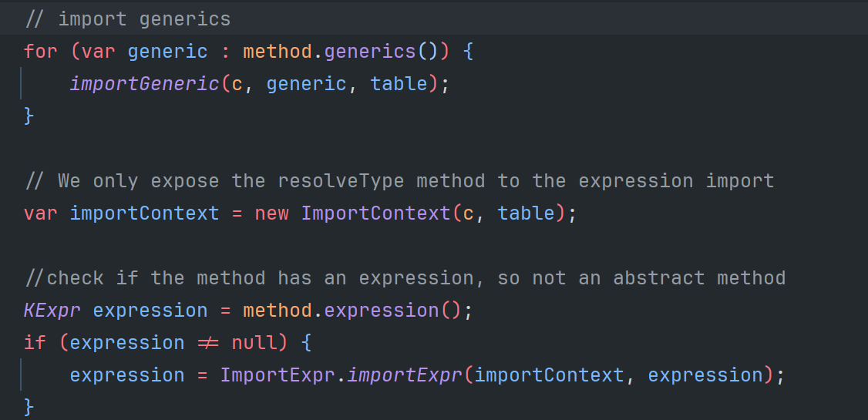Click the KExpr type name
This screenshot has width=868, height=420.
[x=52, y=311]
